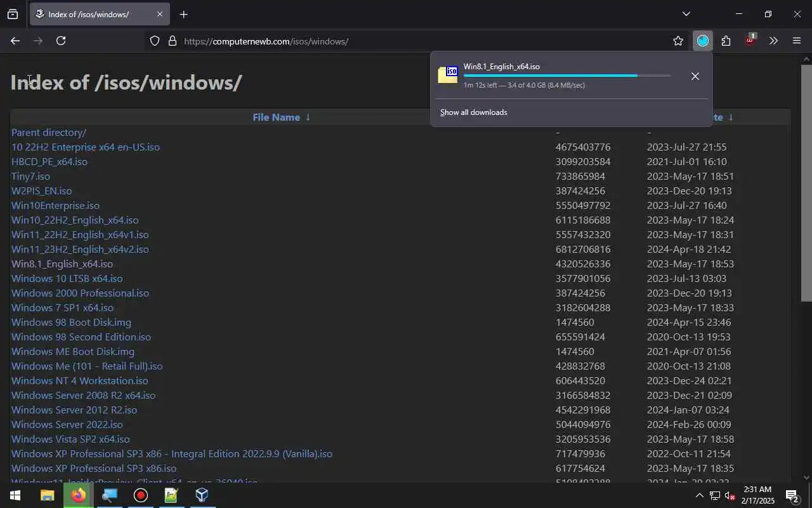Image resolution: width=812 pixels, height=508 pixels.
Task: Download 10 22H2 Enterprise x64 en-US.iso
Action: point(86,147)
